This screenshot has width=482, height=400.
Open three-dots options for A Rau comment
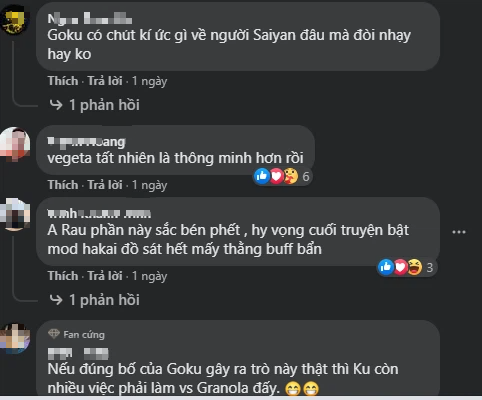(x=459, y=232)
